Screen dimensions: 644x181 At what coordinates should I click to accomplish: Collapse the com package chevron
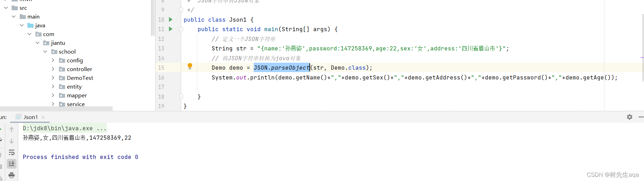(x=29, y=34)
